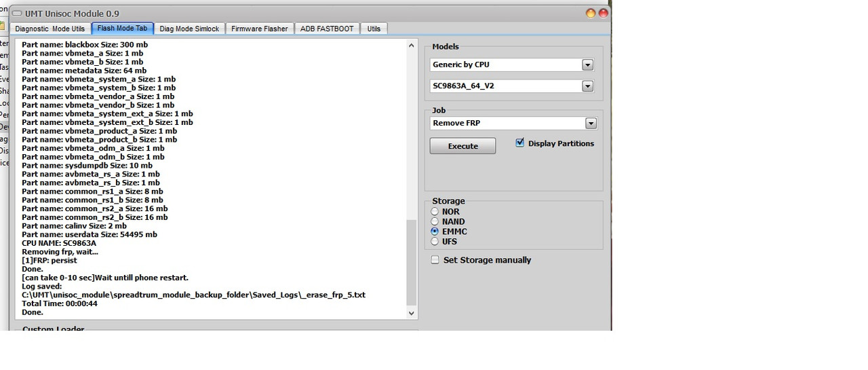Click the log scrollbar down arrow
The height and width of the screenshot is (370, 868).
tap(411, 313)
